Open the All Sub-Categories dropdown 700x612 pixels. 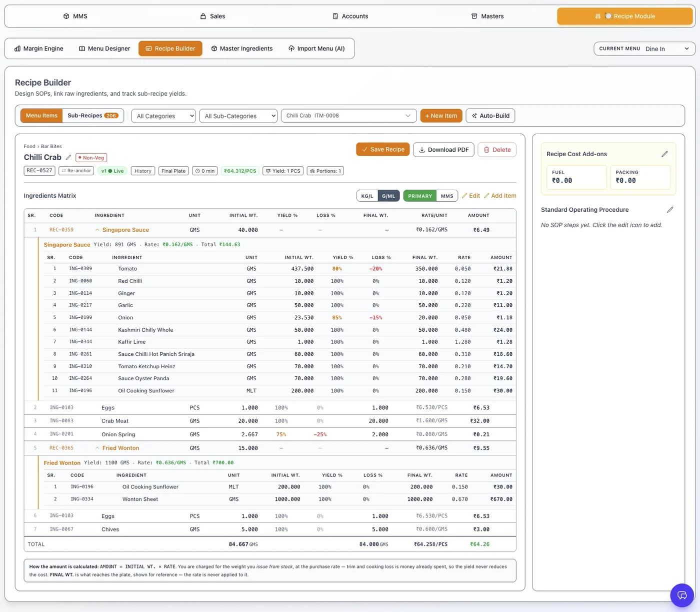pyautogui.click(x=238, y=116)
